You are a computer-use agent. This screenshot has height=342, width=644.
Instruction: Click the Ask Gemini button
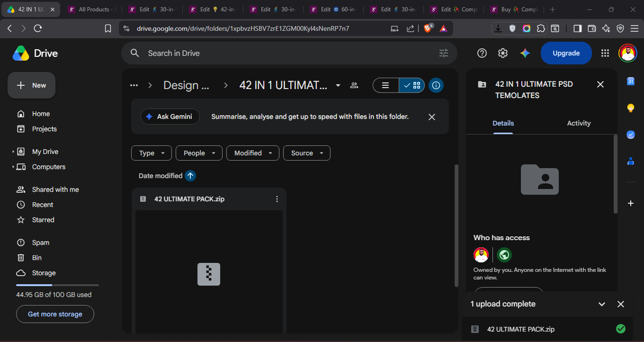(170, 117)
